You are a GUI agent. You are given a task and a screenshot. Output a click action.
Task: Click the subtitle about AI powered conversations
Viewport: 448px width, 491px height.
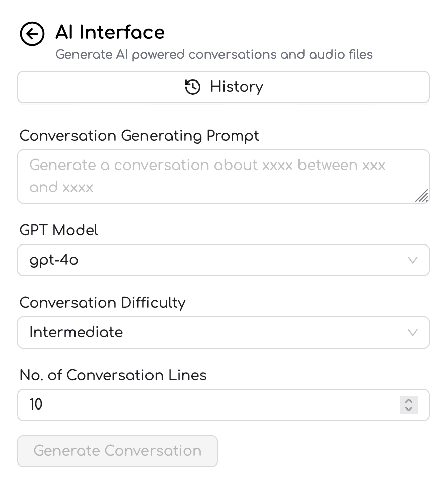[x=214, y=54]
